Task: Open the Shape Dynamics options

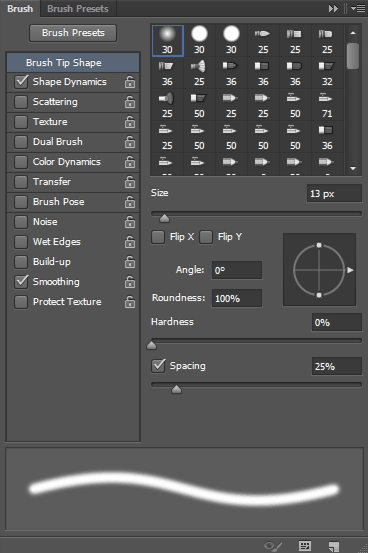Action: 70,82
